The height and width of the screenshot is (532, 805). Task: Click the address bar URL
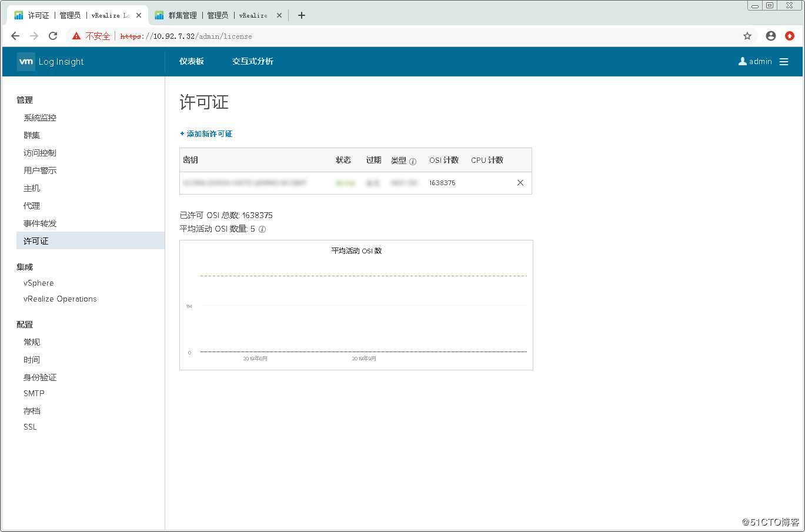click(186, 36)
